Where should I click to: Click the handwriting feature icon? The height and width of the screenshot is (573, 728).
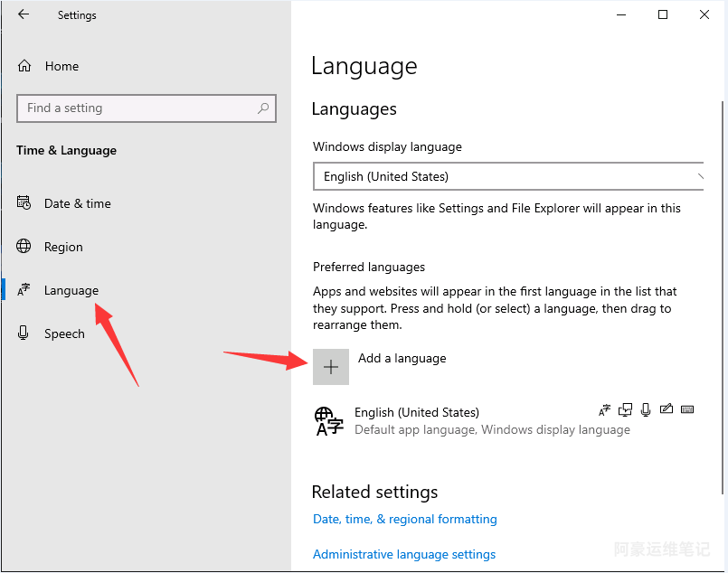click(667, 410)
